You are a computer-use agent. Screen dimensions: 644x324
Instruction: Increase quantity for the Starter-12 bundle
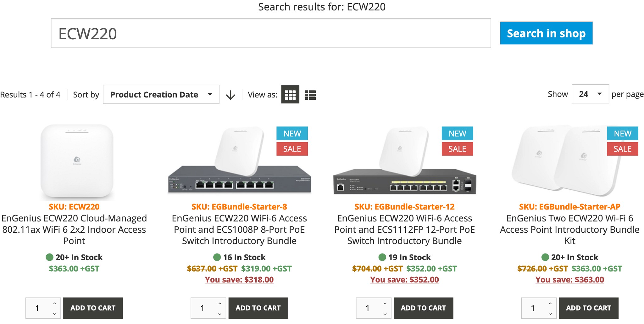click(385, 304)
